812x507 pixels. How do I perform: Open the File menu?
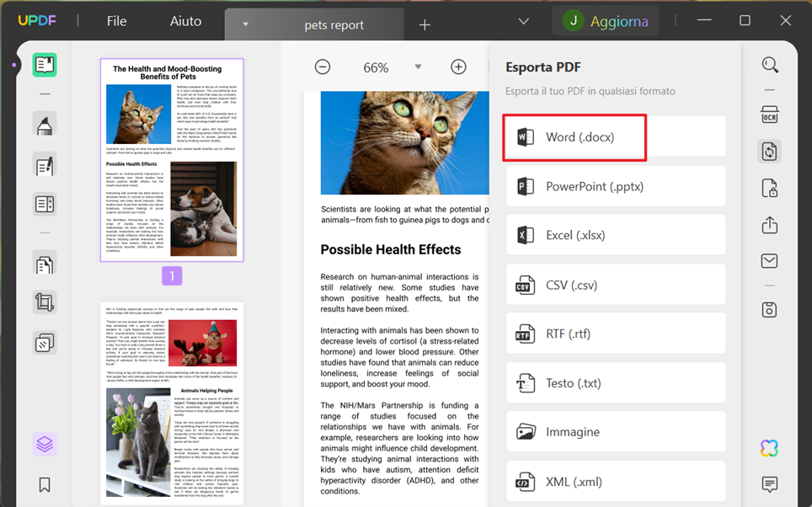click(x=116, y=21)
